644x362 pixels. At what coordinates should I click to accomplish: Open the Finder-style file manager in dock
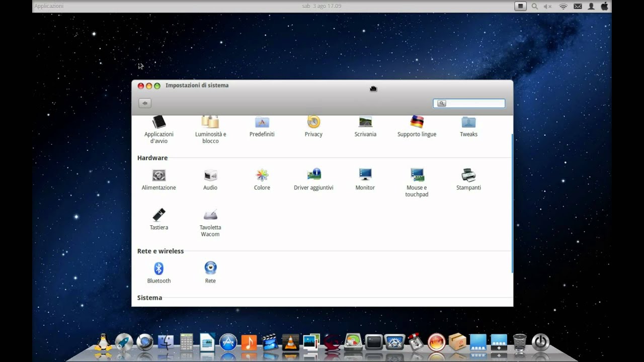pyautogui.click(x=166, y=342)
